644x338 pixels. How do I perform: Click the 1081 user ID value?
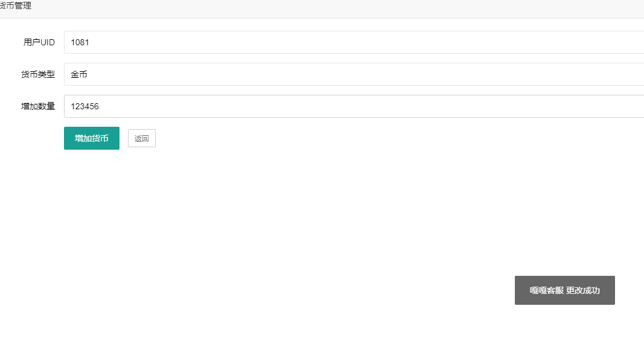pos(80,42)
